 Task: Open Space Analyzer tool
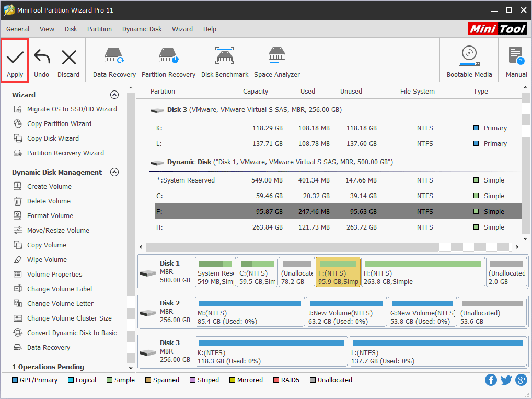point(277,63)
